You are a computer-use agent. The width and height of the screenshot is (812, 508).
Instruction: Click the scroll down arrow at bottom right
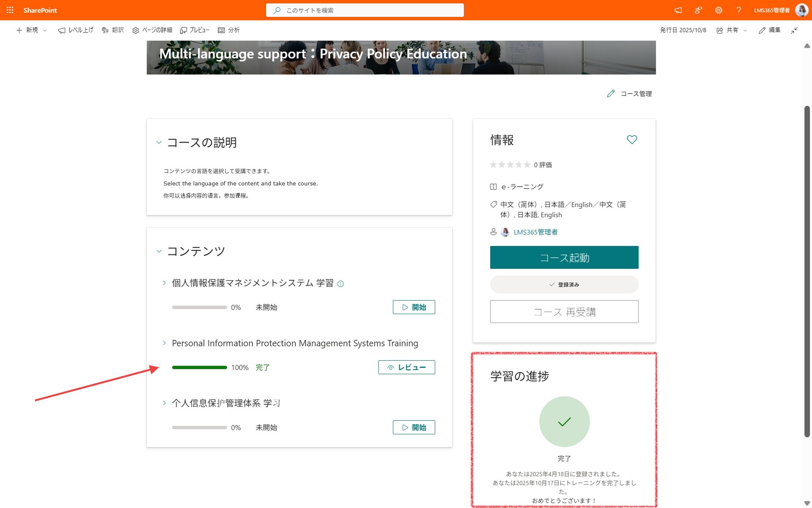click(807, 503)
